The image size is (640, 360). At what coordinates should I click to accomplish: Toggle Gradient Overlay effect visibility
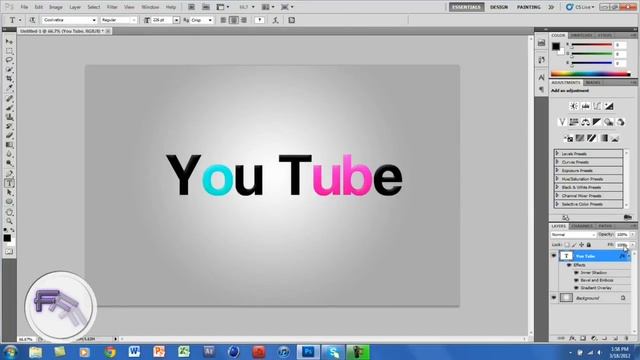click(x=576, y=288)
